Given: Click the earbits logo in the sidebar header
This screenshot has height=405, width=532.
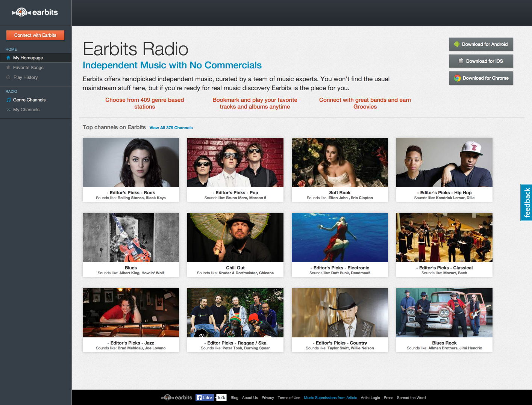Looking at the screenshot, I should click(x=35, y=12).
